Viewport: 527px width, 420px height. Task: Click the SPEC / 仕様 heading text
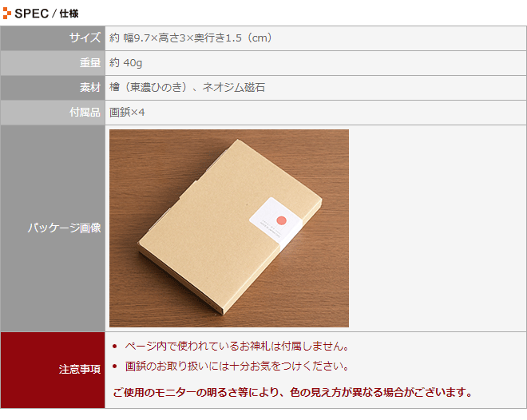coord(47,14)
